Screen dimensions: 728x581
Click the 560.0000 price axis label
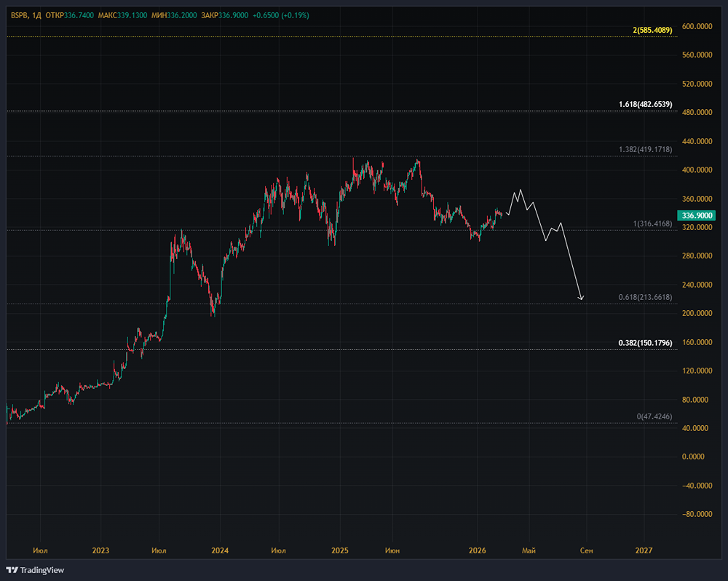coord(697,55)
